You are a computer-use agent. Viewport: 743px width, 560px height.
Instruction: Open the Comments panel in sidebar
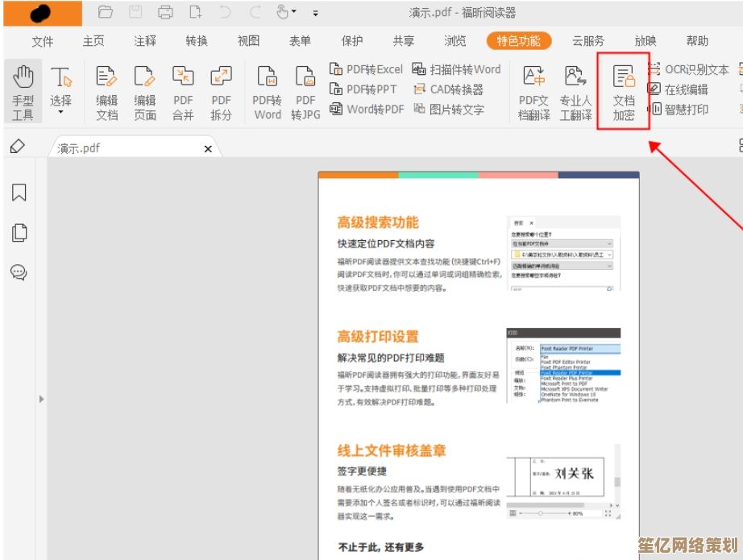click(x=19, y=272)
